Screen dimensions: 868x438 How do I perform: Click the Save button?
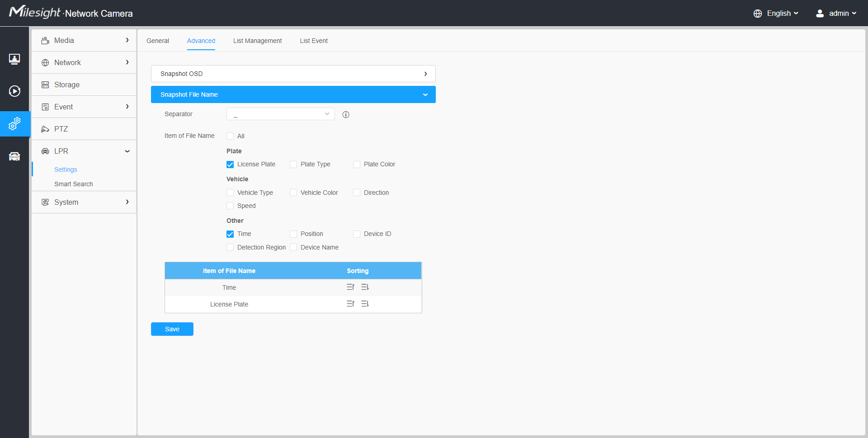point(172,329)
